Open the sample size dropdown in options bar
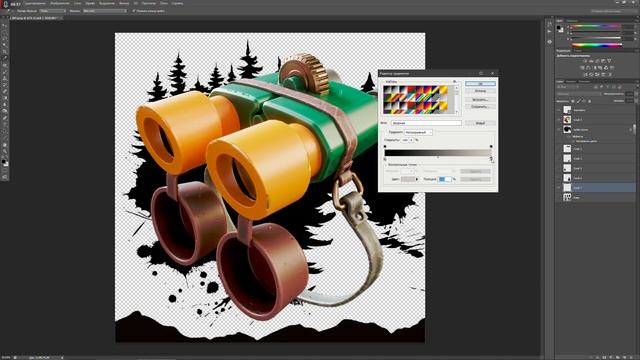The width and height of the screenshot is (640, 360). (x=52, y=11)
